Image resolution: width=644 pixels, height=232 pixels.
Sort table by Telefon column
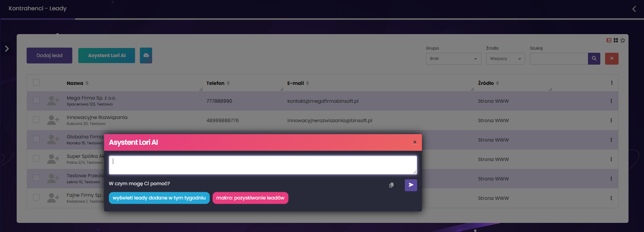[228, 83]
